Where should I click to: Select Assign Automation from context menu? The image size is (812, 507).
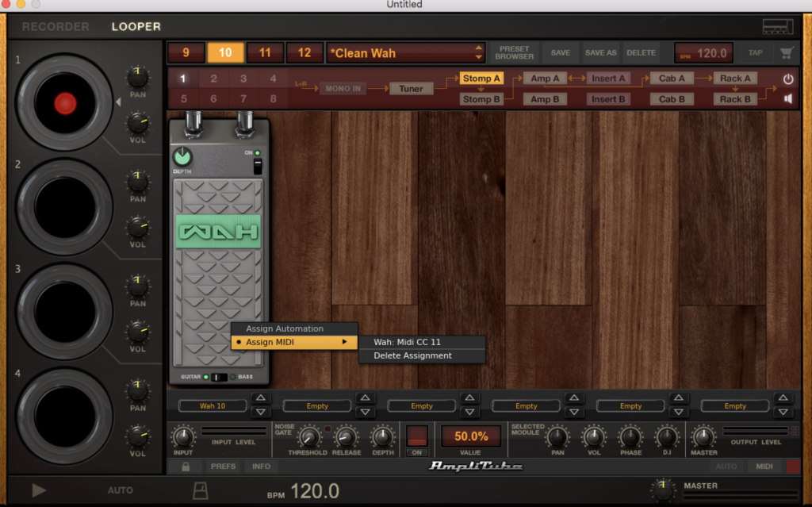click(285, 328)
